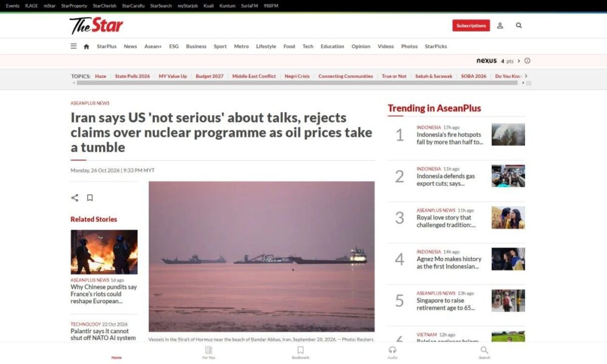Open the hamburger navigation menu
This screenshot has height=364, width=607.
coord(73,46)
